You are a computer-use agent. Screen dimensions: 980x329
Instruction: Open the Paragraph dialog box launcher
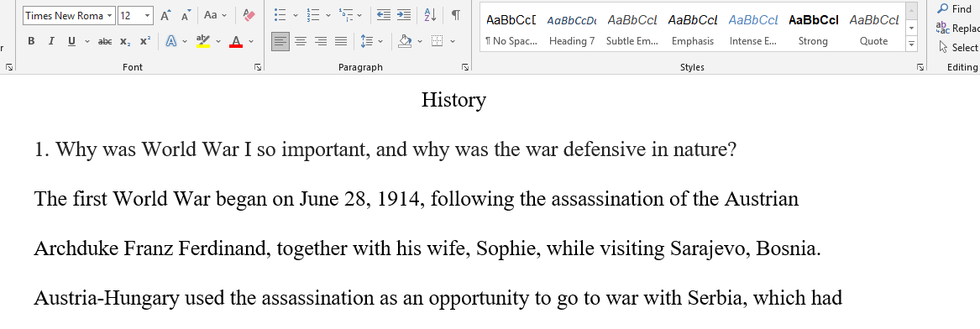coord(464,67)
